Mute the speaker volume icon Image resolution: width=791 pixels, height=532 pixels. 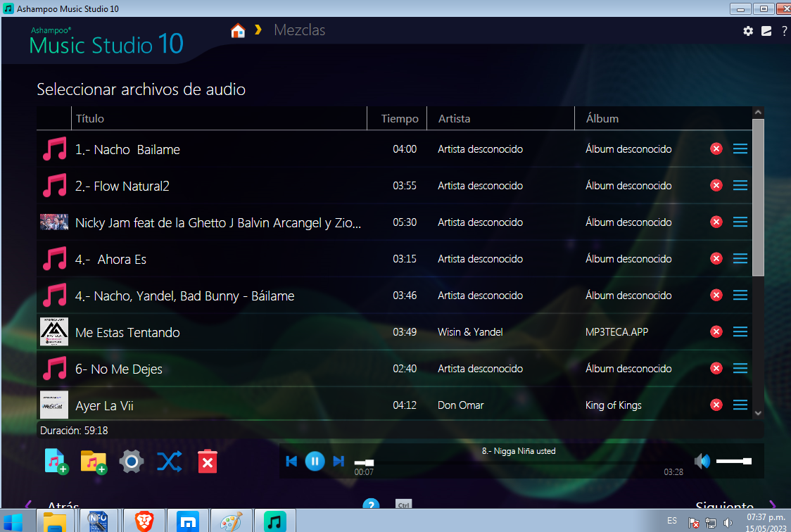[702, 461]
